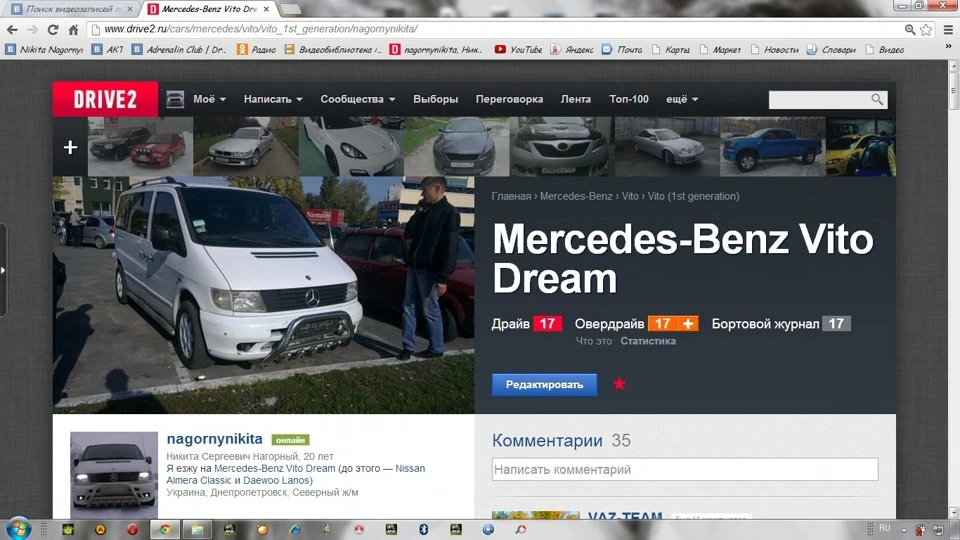
Task: Open the yellow car thumbnail
Action: pos(861,147)
